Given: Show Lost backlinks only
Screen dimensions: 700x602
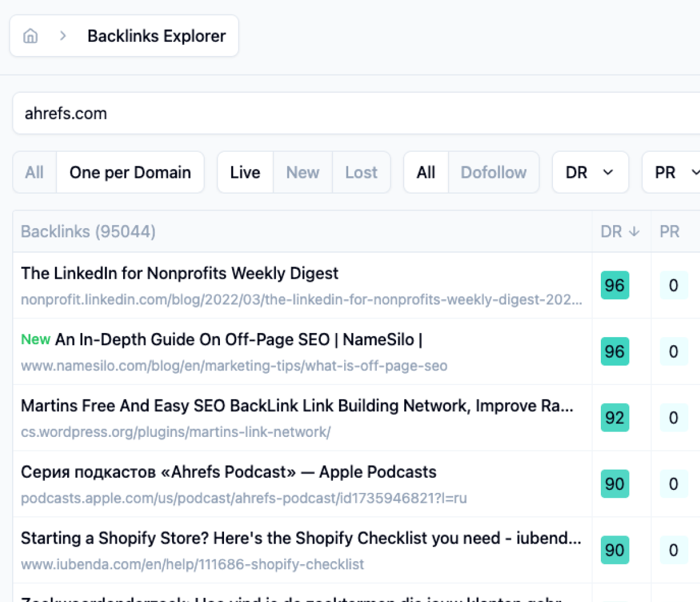Looking at the screenshot, I should click(361, 172).
